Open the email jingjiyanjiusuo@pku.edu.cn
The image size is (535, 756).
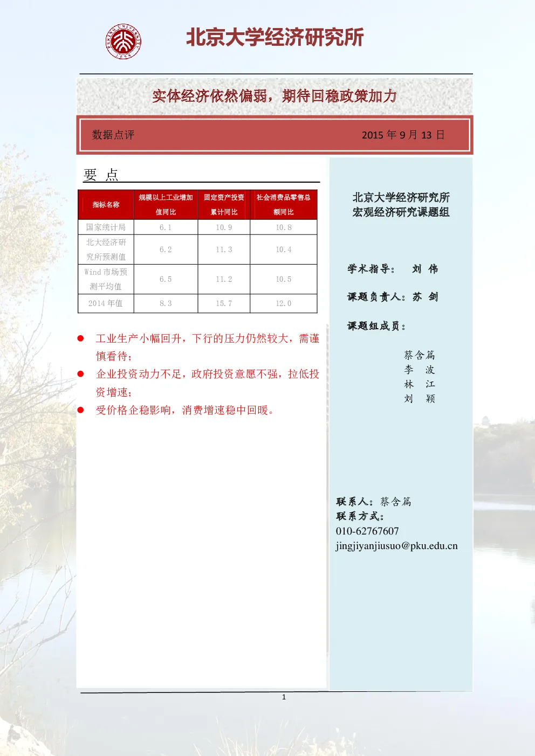click(396, 546)
